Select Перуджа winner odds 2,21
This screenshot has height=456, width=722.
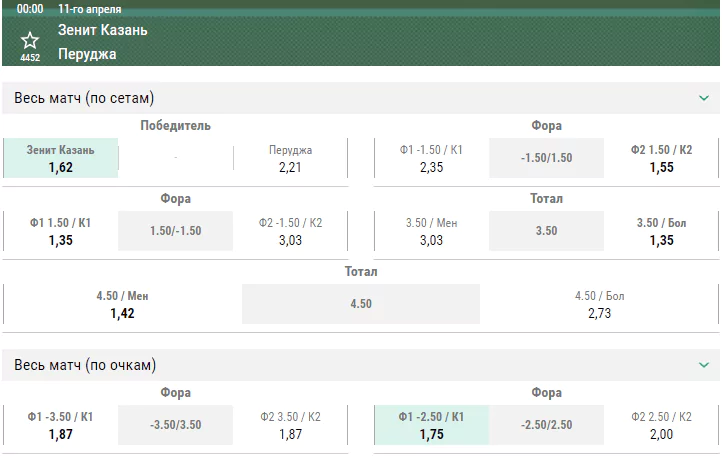click(x=290, y=158)
